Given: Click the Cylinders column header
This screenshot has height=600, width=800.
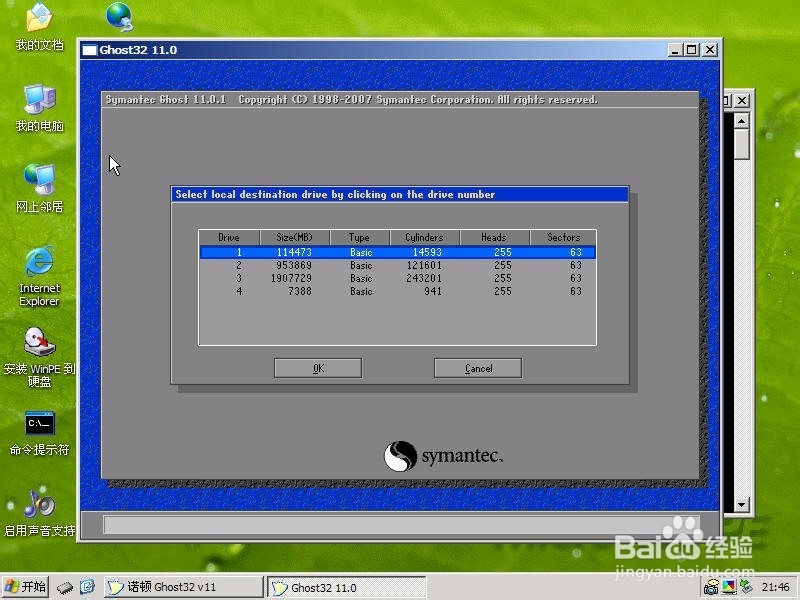Looking at the screenshot, I should click(424, 237).
